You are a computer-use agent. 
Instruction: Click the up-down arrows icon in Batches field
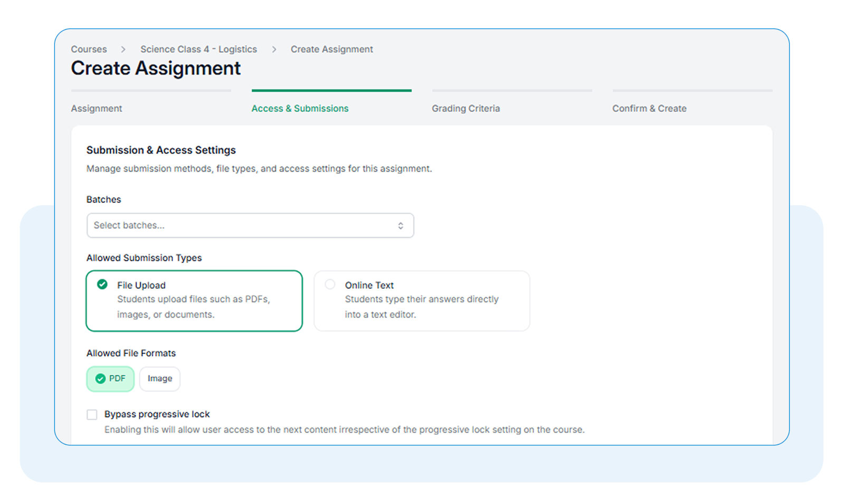[x=400, y=226]
